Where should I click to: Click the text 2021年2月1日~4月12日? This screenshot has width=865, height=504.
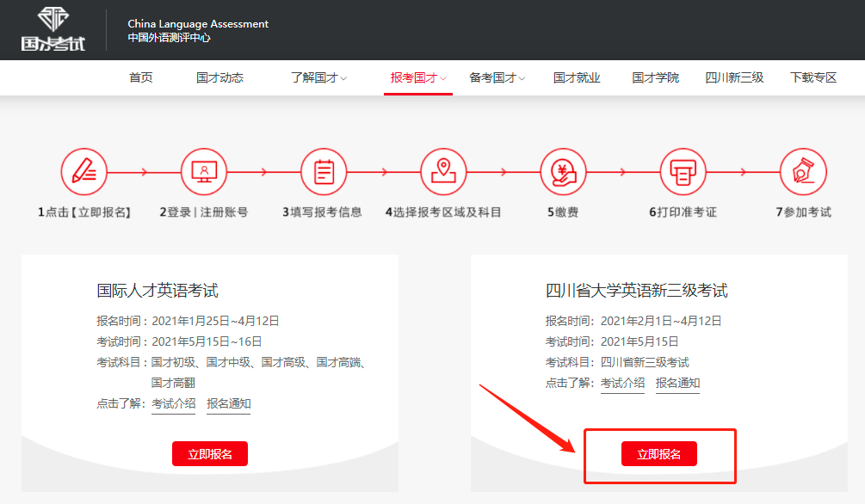[x=661, y=321]
